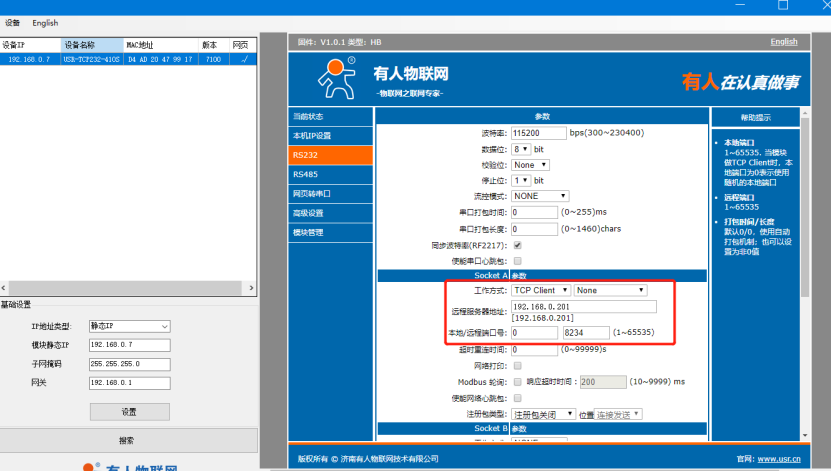Image resolution: width=831 pixels, height=472 pixels.
Task: Open the 注册包类型 dropdown
Action: click(x=543, y=413)
